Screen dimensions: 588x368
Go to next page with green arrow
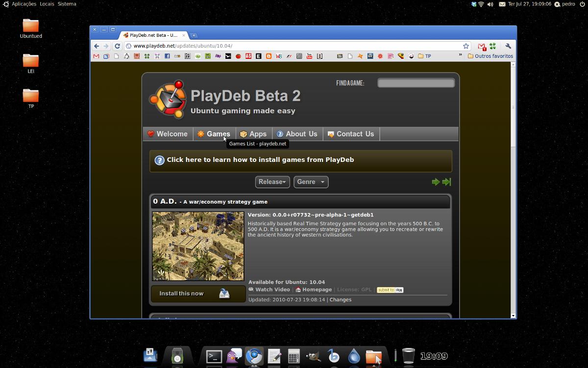(436, 182)
